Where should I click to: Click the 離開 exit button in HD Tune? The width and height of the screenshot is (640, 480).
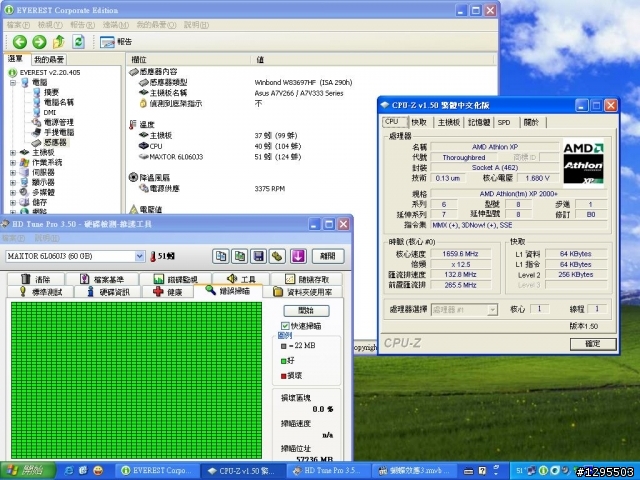click(x=328, y=256)
